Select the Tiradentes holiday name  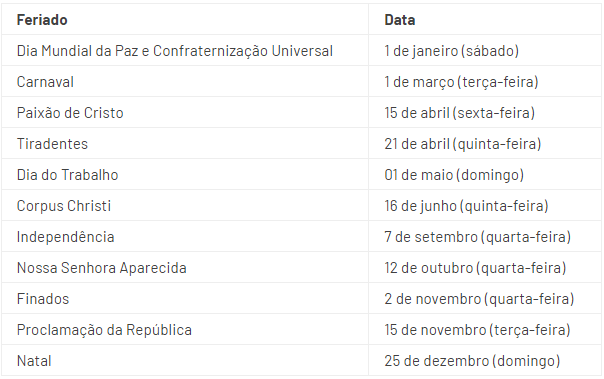click(52, 144)
